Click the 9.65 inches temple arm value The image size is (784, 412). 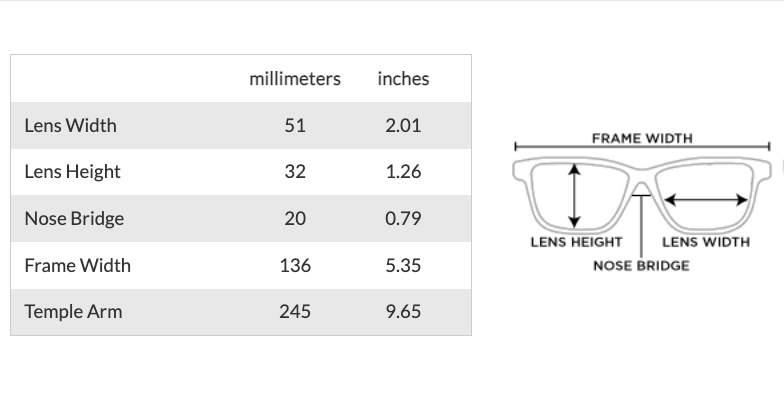(403, 311)
